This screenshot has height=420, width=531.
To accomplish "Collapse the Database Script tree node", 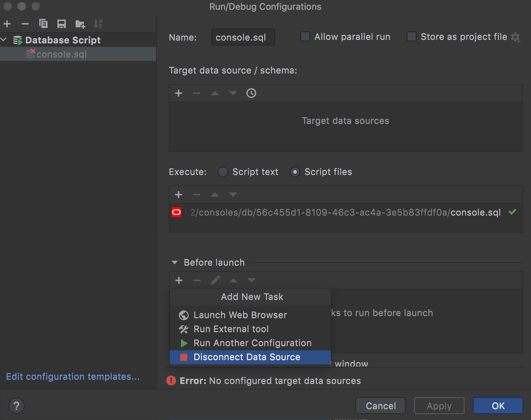I will (4, 40).
